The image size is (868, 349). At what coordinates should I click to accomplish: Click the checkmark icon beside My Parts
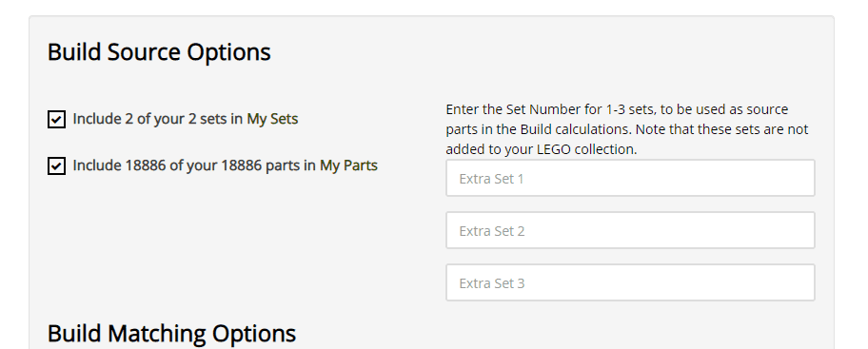(x=56, y=165)
